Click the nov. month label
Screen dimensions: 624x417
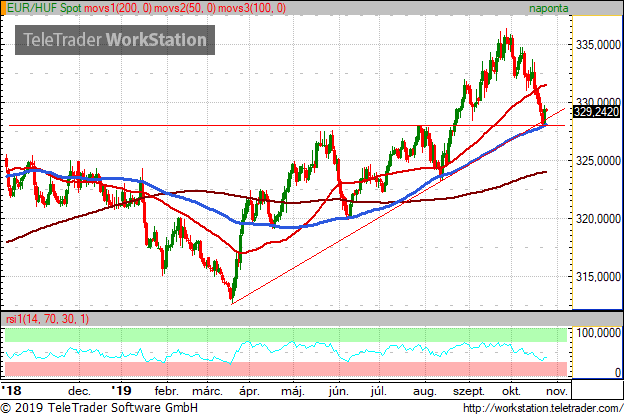click(557, 391)
